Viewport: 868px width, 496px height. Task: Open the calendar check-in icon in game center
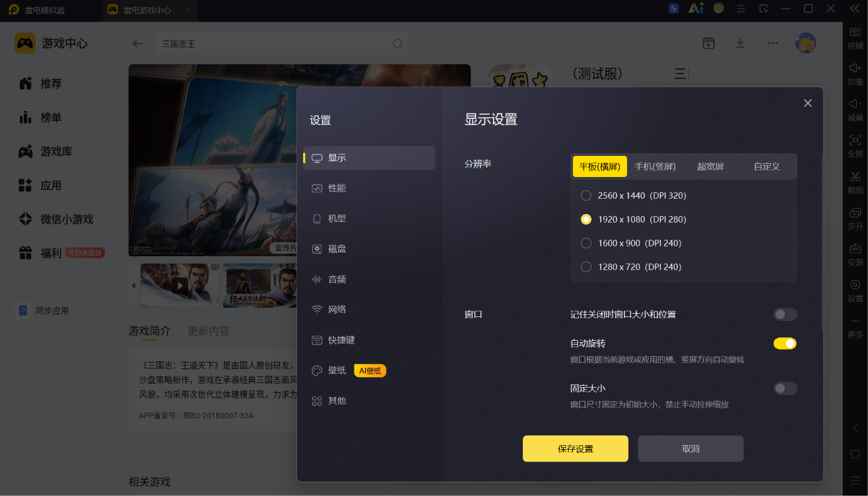point(708,44)
